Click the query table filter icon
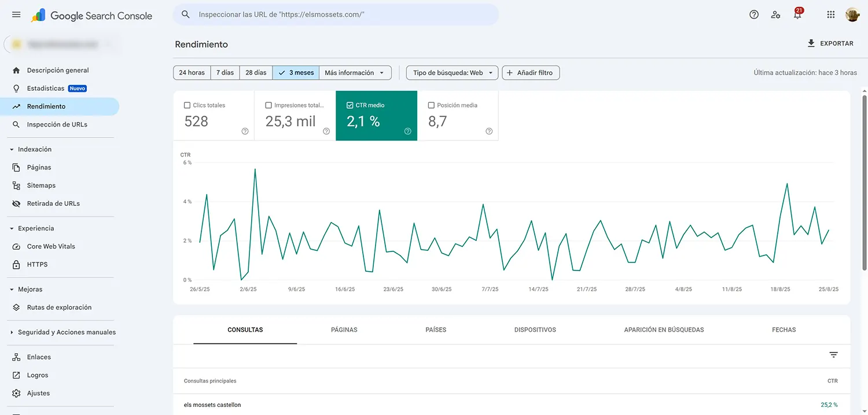Screen dimensions: 868x415 point(833,354)
